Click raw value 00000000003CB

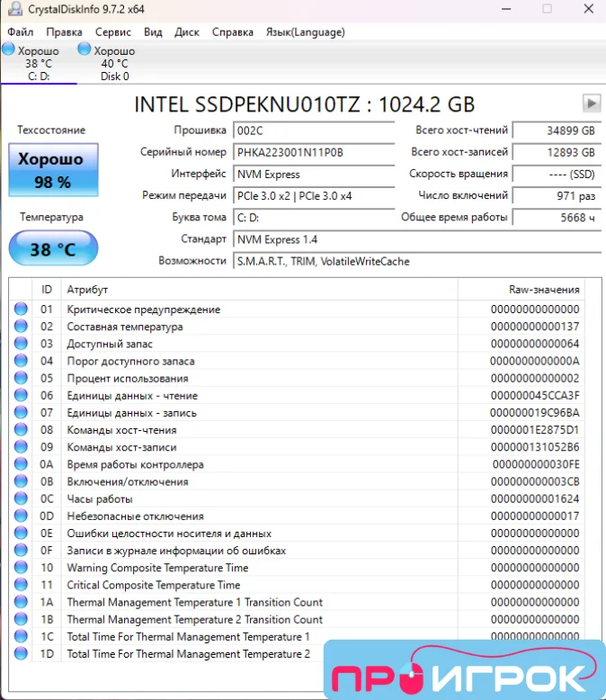coord(535,481)
